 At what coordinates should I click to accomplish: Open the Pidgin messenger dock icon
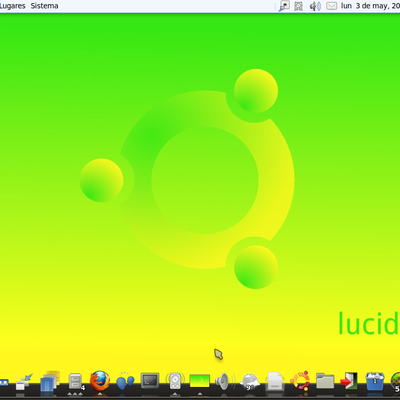coord(125,381)
